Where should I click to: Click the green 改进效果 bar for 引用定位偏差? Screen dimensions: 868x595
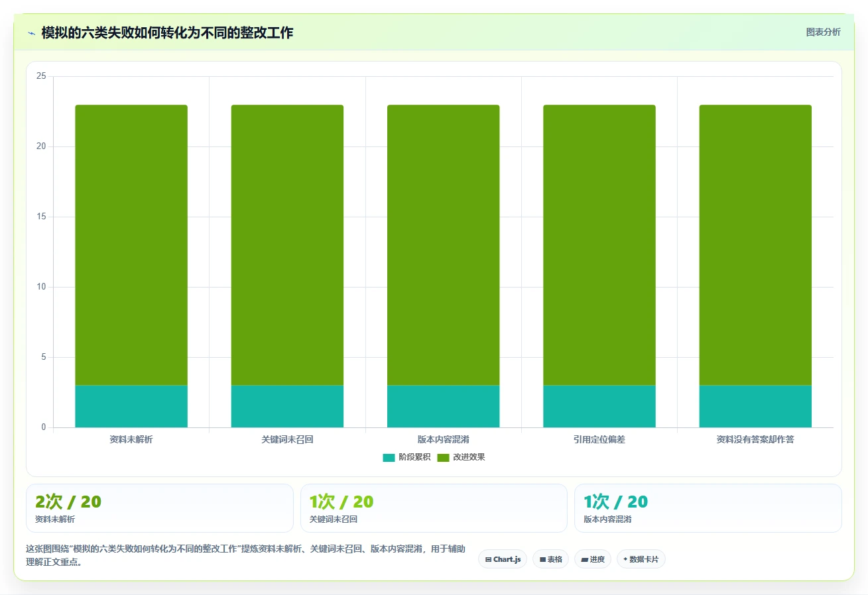pyautogui.click(x=599, y=245)
